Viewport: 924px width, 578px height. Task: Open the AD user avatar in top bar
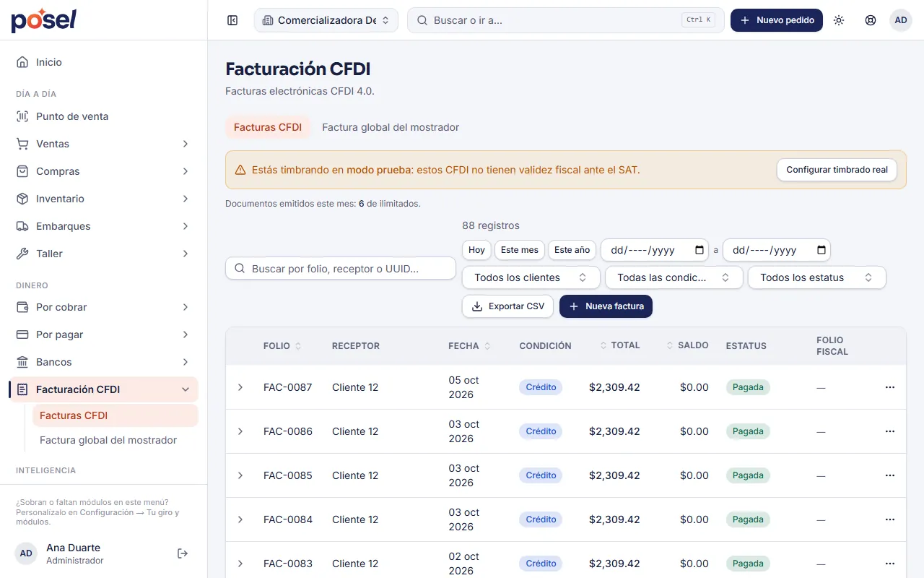[901, 20]
